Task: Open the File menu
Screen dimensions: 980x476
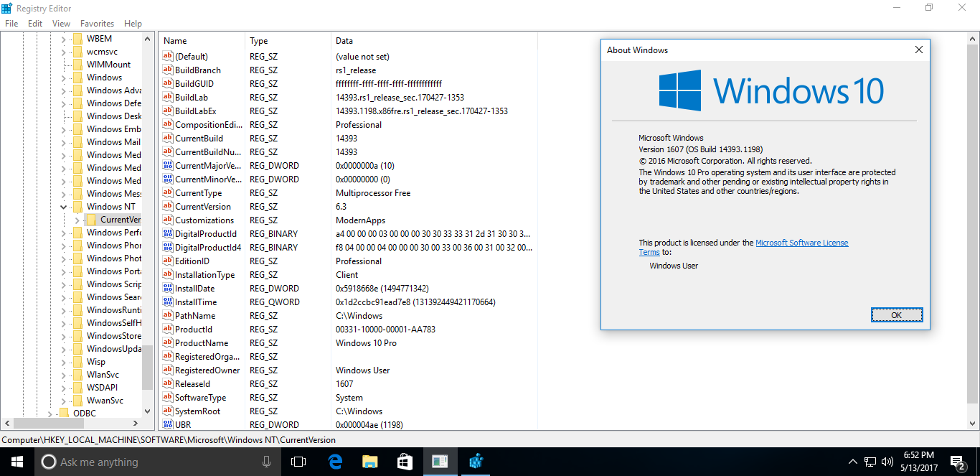Action: (11, 24)
